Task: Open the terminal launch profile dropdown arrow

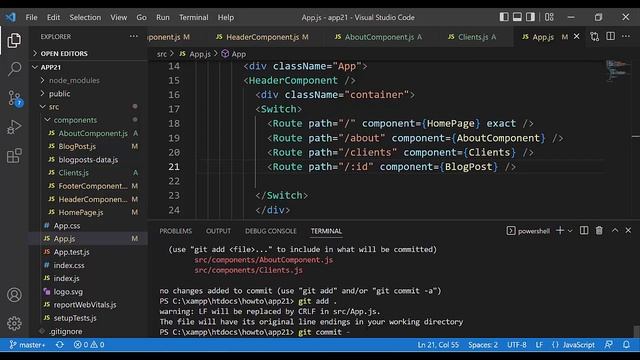Action: click(570, 231)
